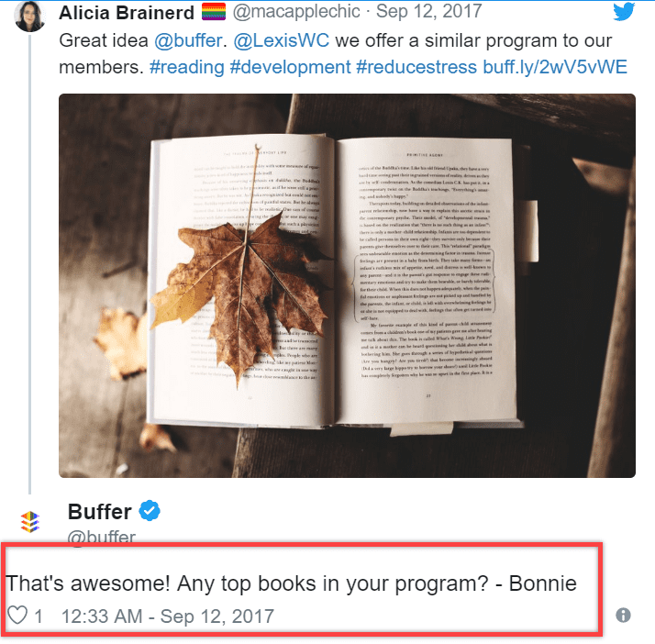Screen dimensions: 655x644
Task: Follow the #development hashtag
Action: 290,67
